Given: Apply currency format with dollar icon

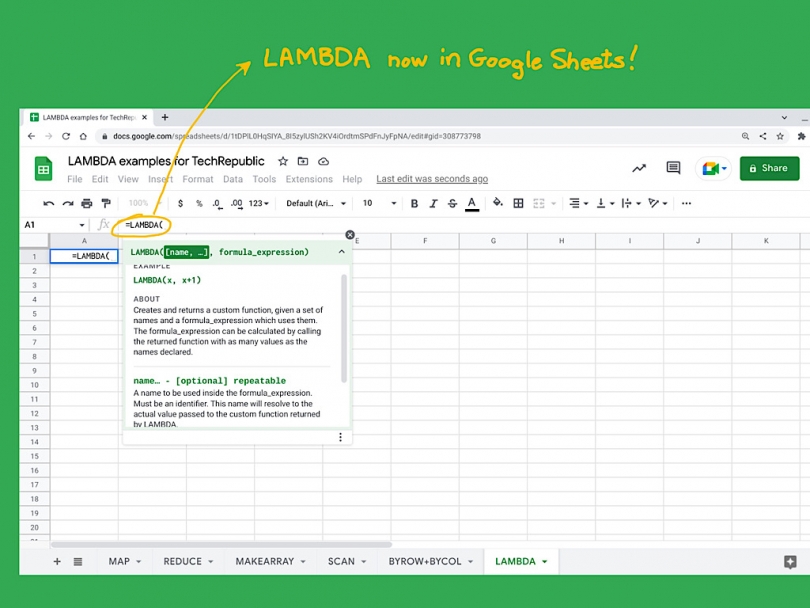Looking at the screenshot, I should point(181,203).
